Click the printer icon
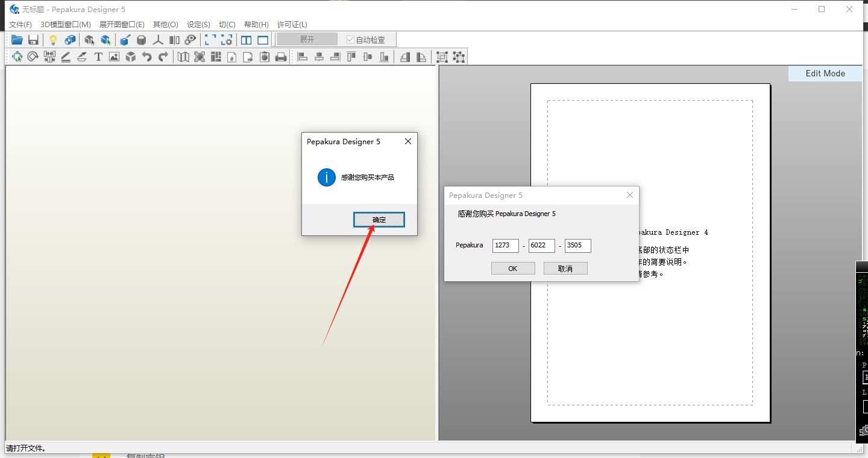This screenshot has height=458, width=868. 281,57
